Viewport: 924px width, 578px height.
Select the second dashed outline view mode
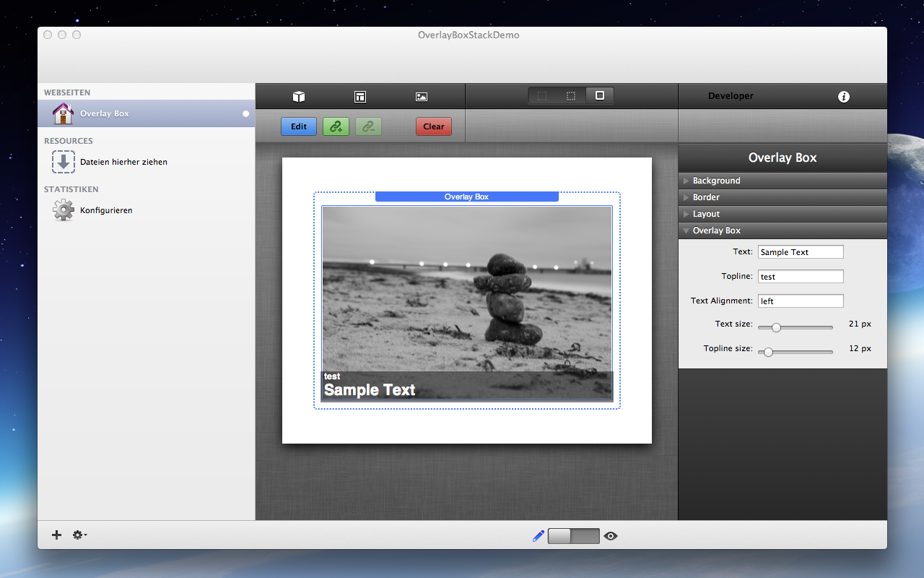[571, 95]
